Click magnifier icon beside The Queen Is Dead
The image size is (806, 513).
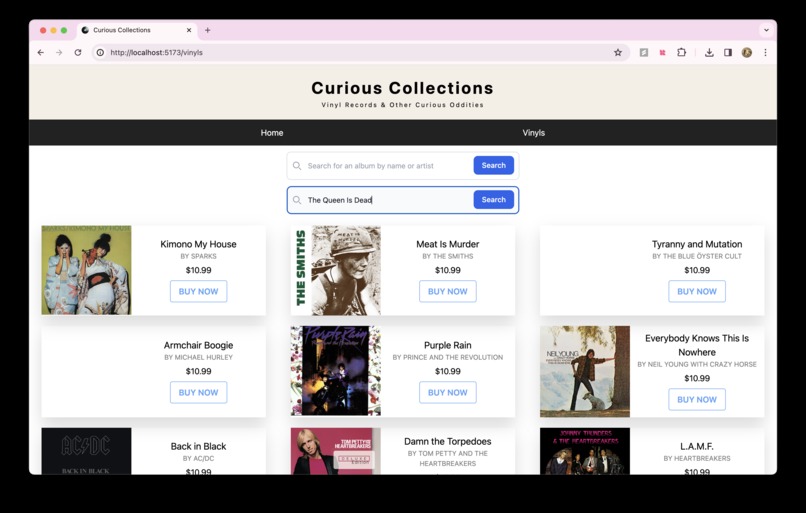(297, 200)
